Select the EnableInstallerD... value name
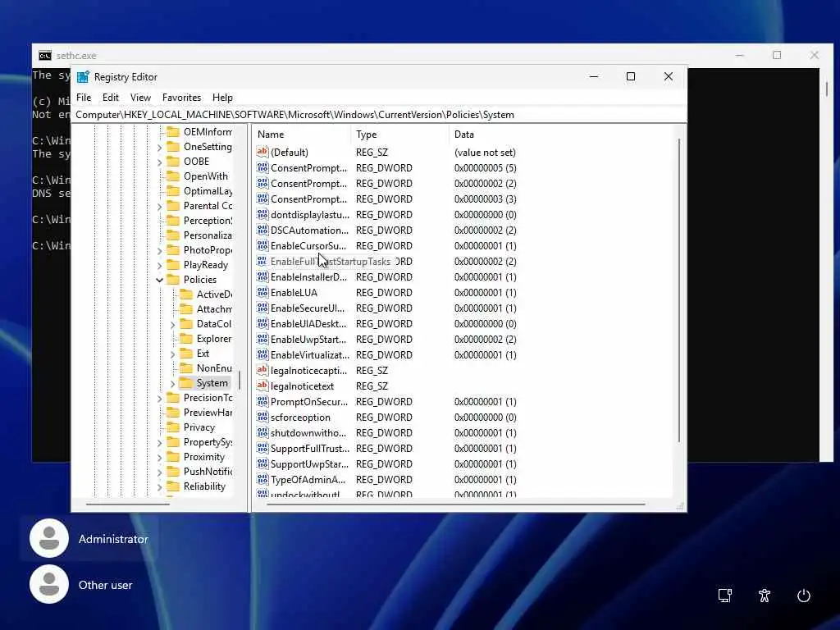Screen dimensions: 840x630 (x=308, y=277)
